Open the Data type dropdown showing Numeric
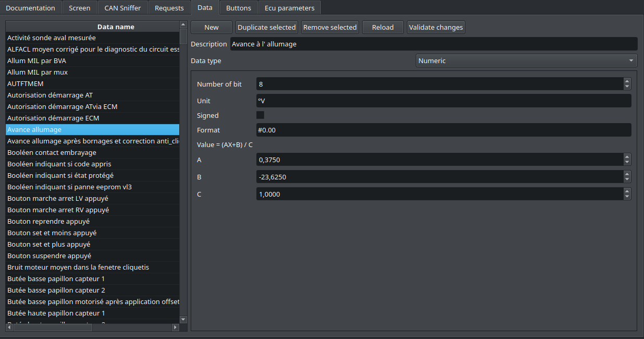Viewport: 644px width, 339px height. point(526,60)
